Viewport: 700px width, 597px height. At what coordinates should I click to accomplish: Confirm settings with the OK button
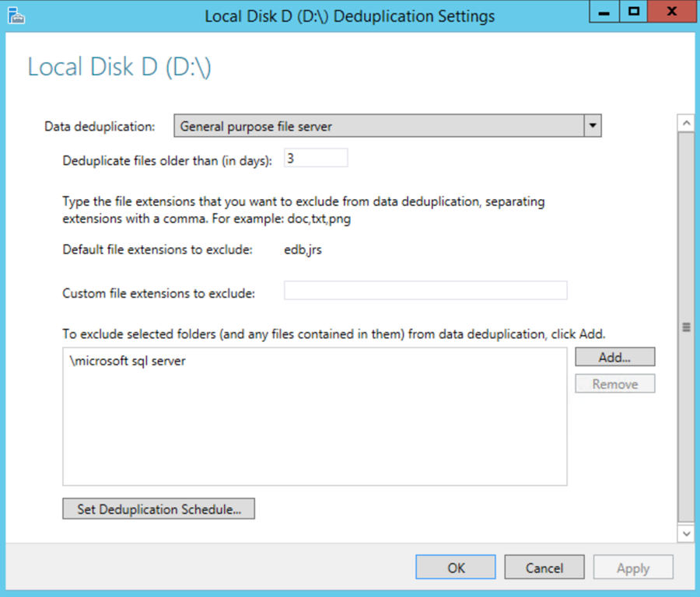click(455, 568)
